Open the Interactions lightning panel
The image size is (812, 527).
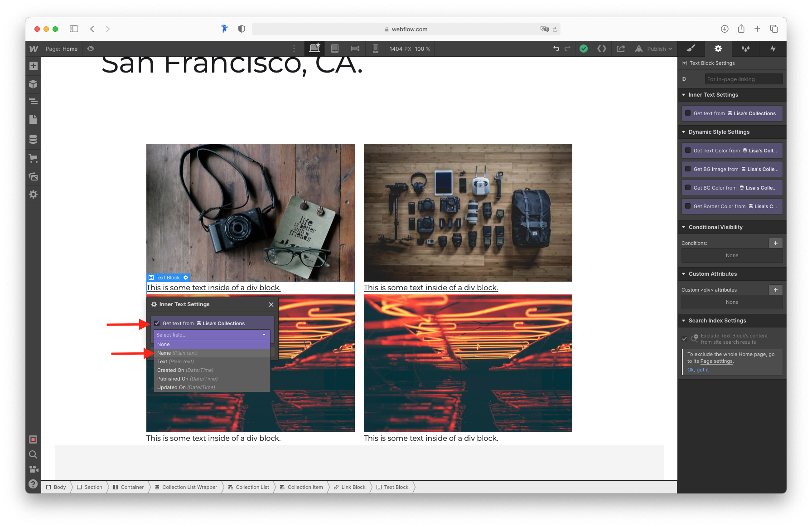pyautogui.click(x=773, y=49)
